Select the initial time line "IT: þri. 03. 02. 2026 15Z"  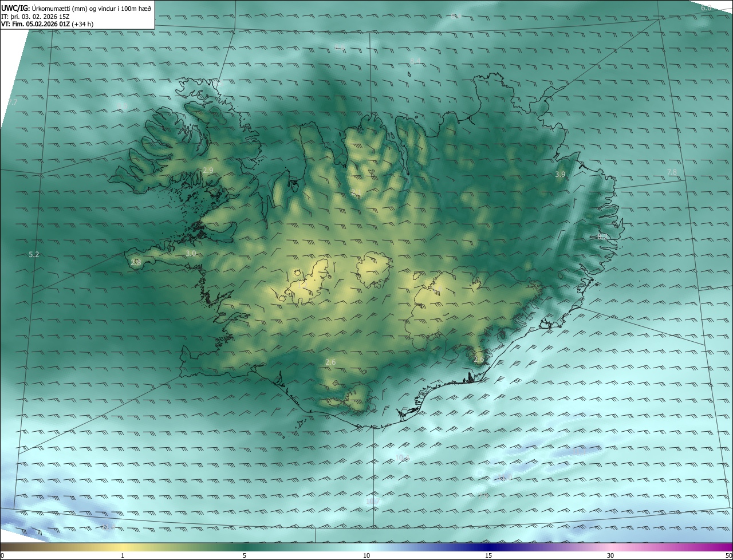pos(36,16)
